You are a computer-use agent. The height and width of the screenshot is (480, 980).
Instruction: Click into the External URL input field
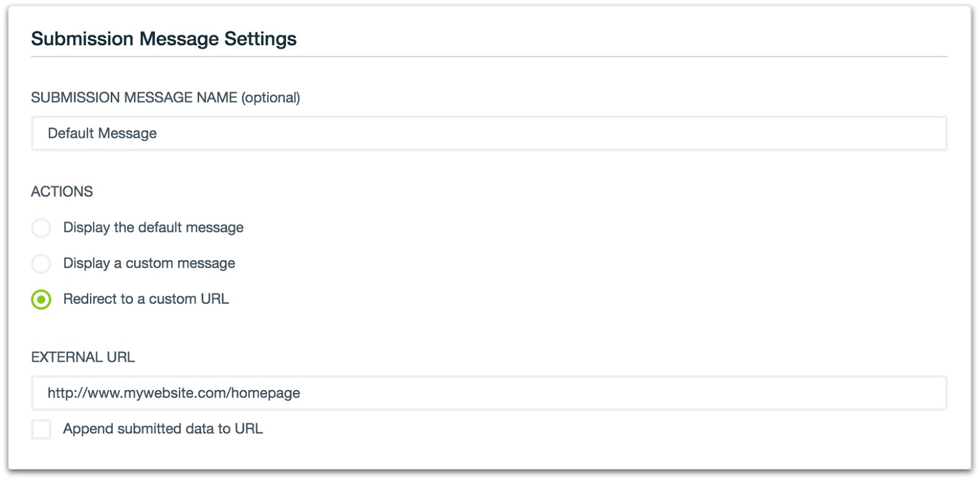[x=489, y=393]
